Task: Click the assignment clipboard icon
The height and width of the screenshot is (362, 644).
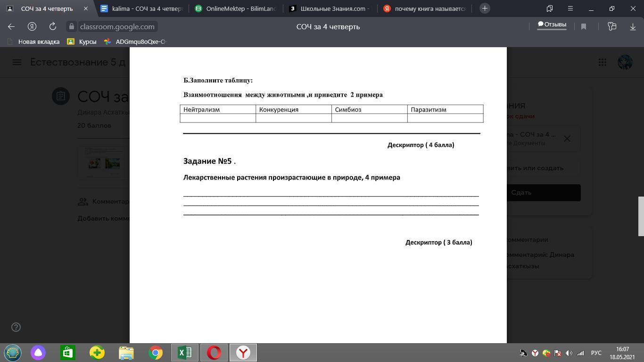Action: 61,96
